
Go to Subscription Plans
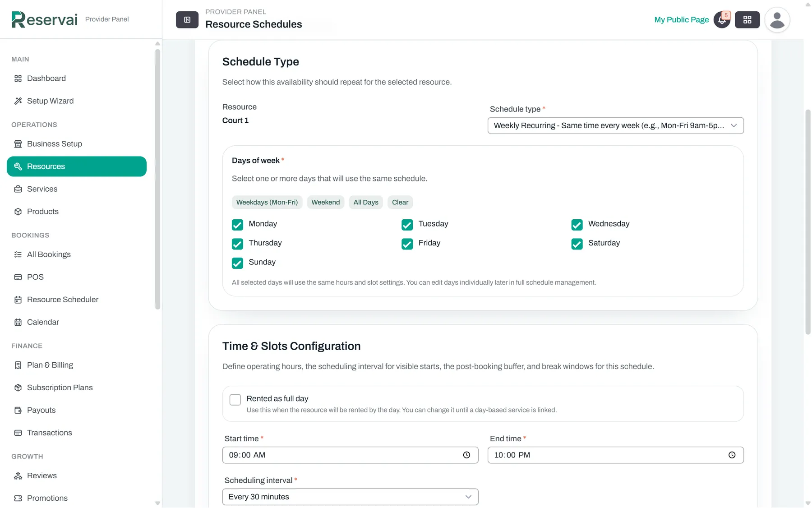[77, 388]
